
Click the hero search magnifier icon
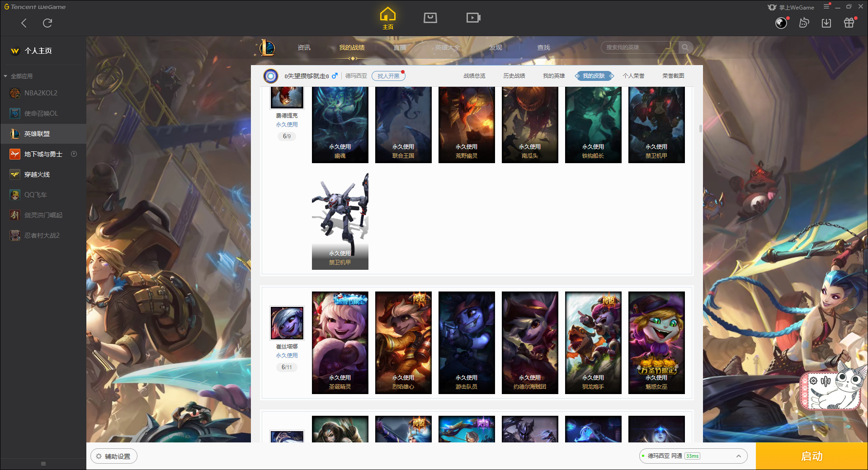pyautogui.click(x=685, y=47)
